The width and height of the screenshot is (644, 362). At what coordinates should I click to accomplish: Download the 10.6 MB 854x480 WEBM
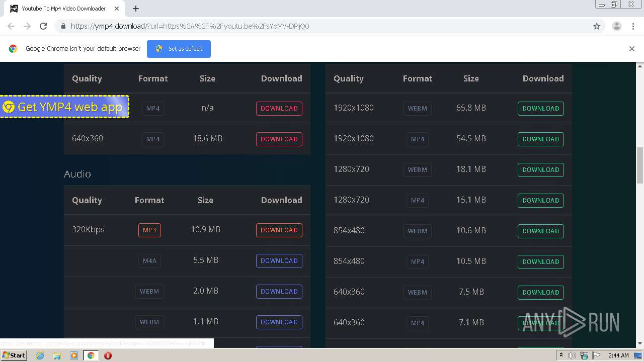pos(541,231)
